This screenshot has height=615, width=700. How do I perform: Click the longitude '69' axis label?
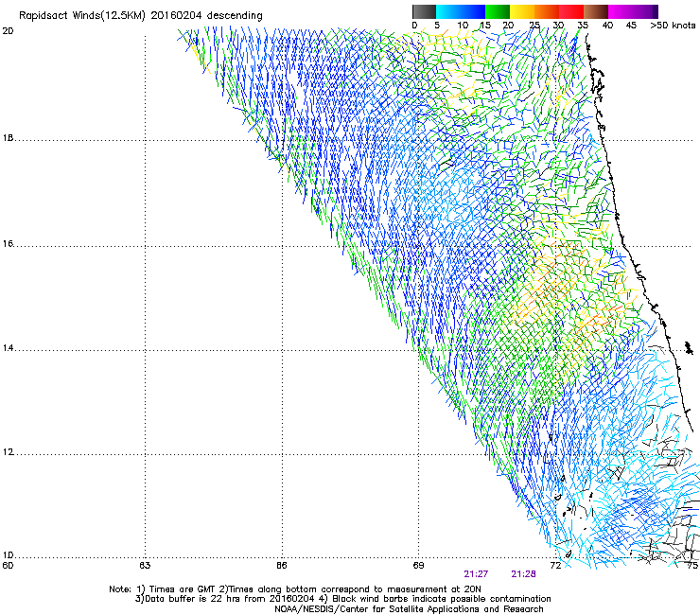pyautogui.click(x=418, y=565)
